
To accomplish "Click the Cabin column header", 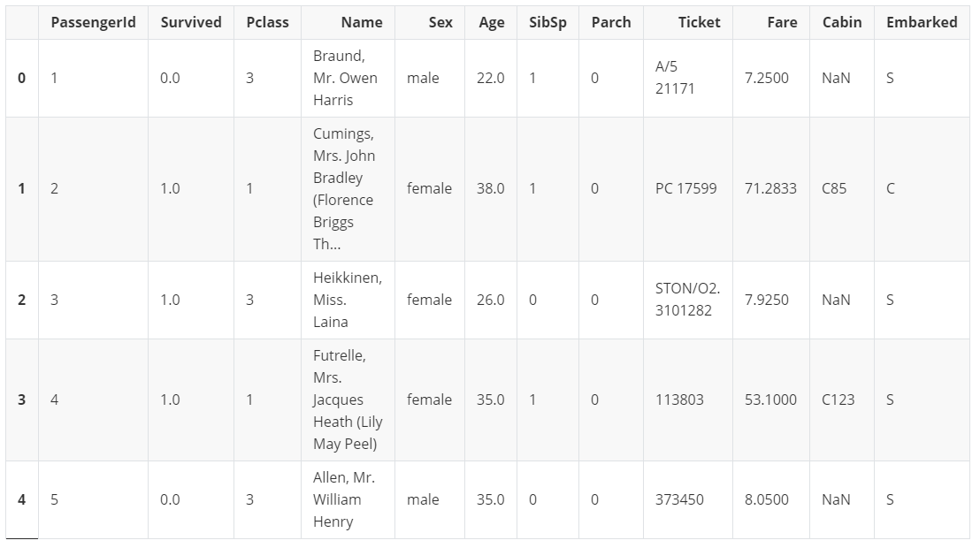I will 842,22.
